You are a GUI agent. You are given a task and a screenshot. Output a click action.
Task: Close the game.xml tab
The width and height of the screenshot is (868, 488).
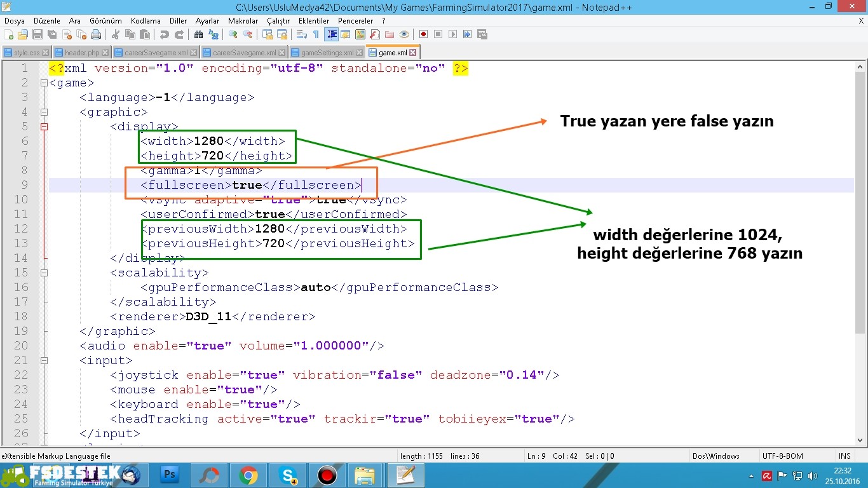tap(413, 53)
